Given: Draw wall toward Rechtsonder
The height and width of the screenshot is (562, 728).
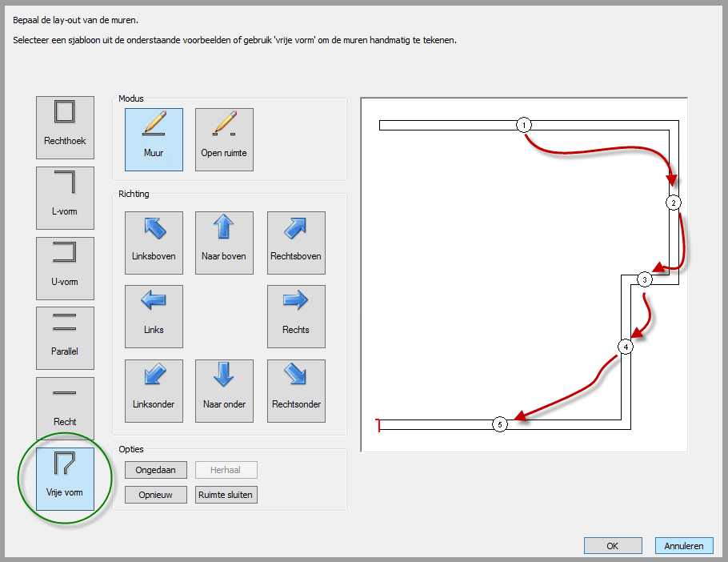Looking at the screenshot, I should [296, 390].
